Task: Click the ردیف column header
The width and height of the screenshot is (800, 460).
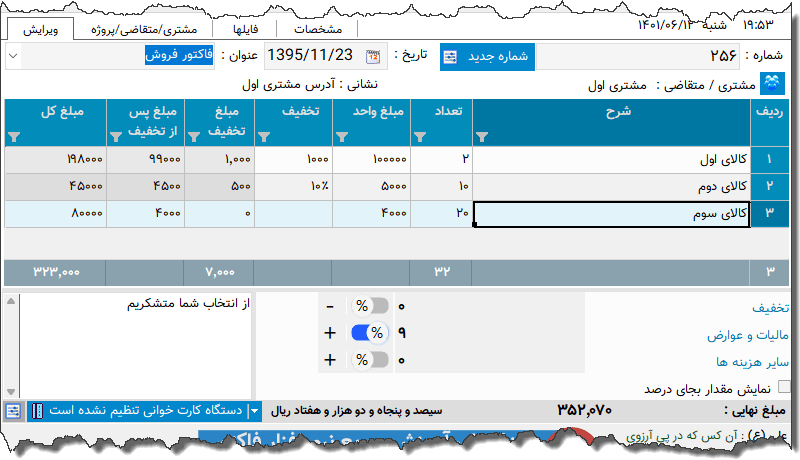Action: [769, 122]
